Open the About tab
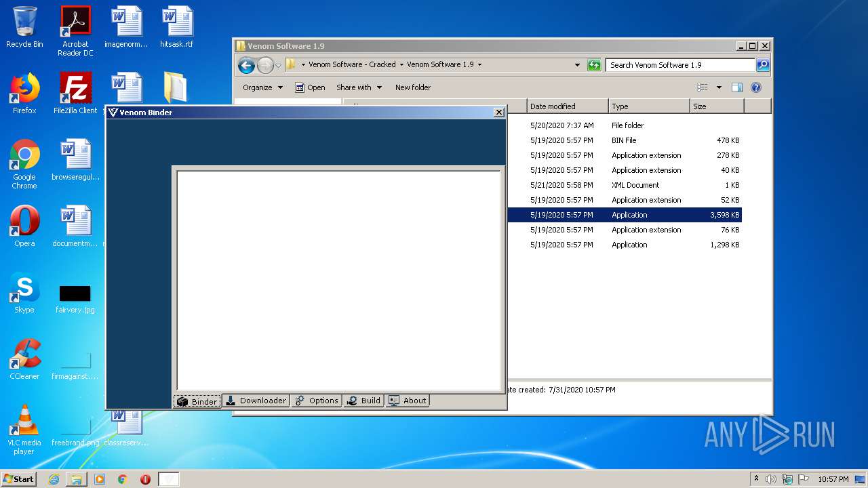This screenshot has width=868, height=488. point(408,401)
